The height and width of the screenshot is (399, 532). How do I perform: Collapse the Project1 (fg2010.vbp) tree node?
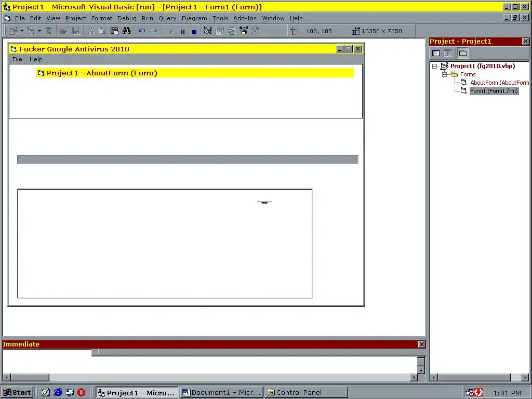tap(435, 66)
